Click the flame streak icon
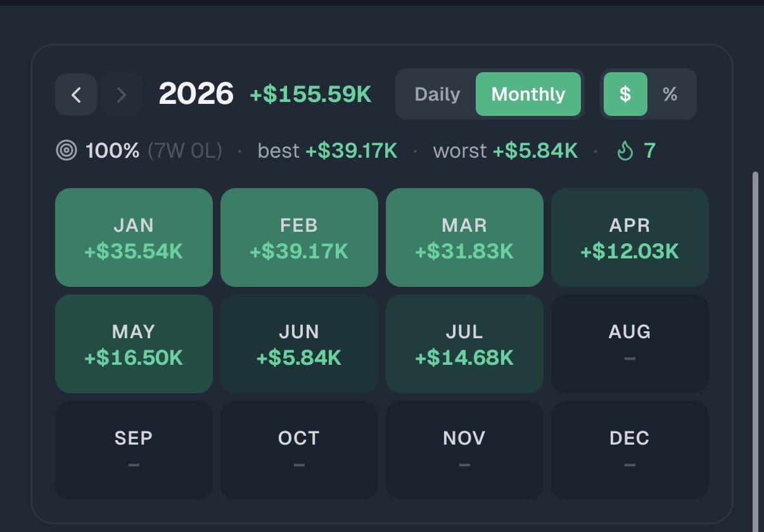Viewport: 764px width, 532px height. (625, 151)
